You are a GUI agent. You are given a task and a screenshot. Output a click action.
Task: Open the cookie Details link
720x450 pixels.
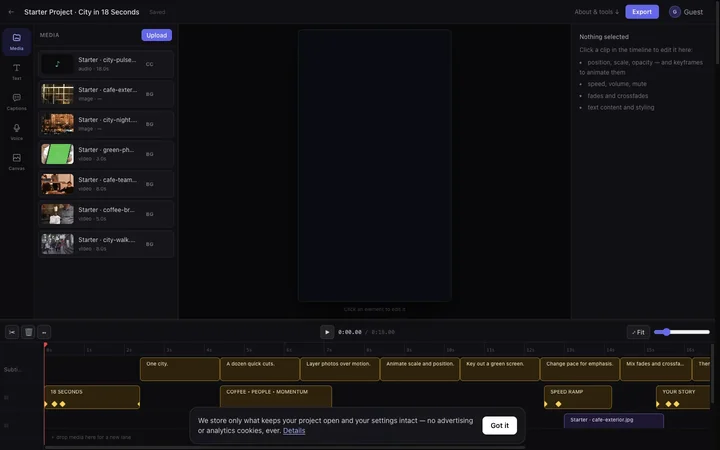point(294,431)
